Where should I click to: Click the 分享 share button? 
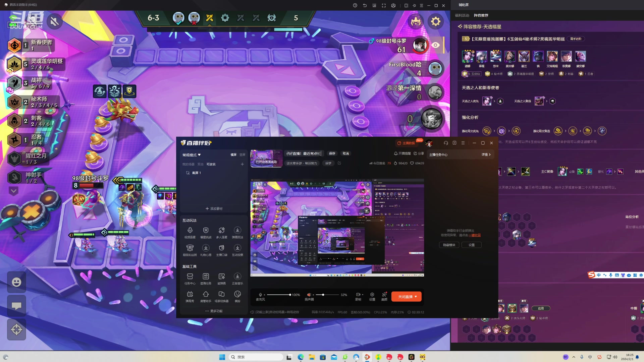[x=419, y=154]
